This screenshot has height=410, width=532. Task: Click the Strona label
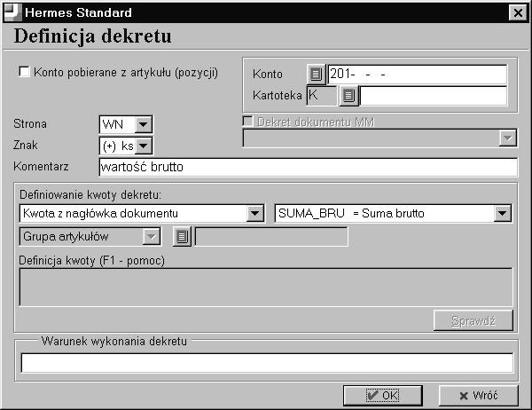tap(30, 123)
